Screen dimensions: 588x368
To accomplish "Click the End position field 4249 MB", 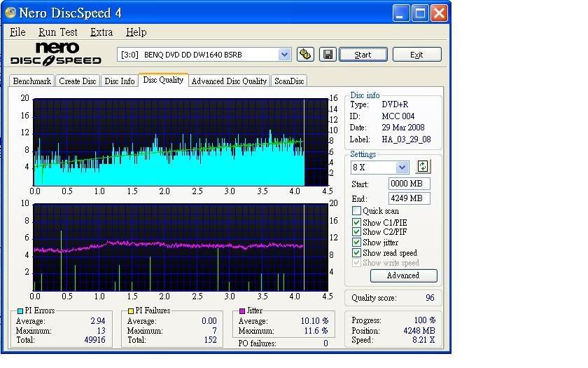I will (409, 198).
